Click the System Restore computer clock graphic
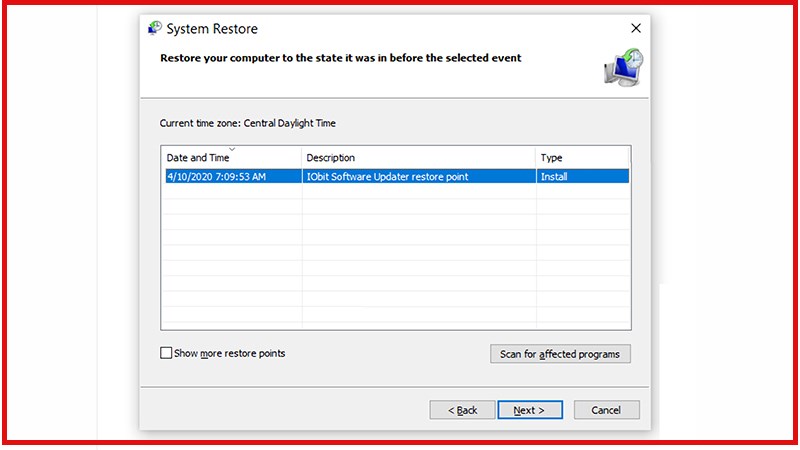 [623, 67]
